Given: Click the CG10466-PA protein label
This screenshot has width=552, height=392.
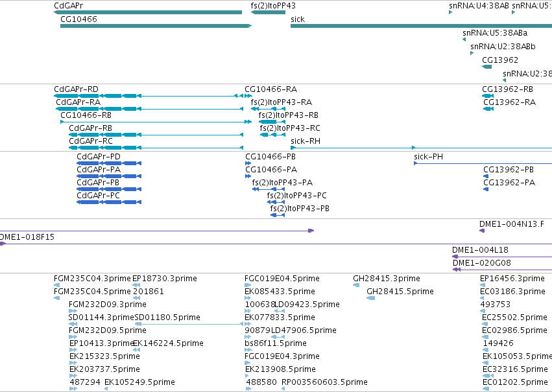Looking at the screenshot, I should 271,170.
